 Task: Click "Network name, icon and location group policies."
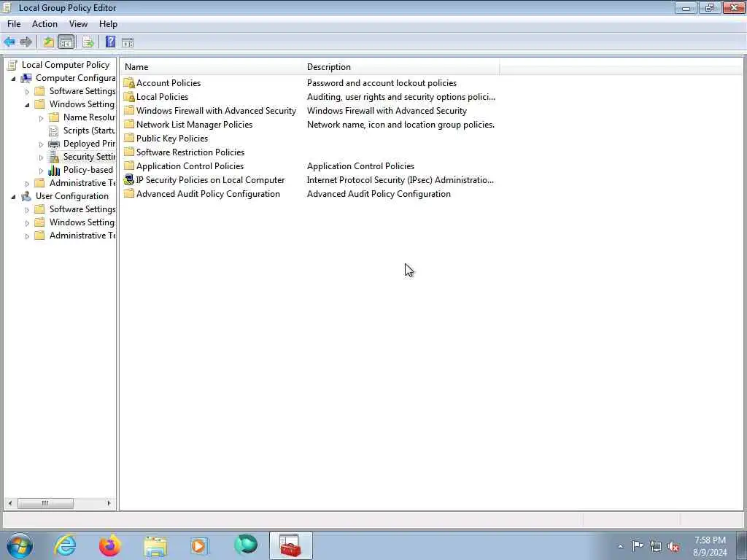click(400, 124)
